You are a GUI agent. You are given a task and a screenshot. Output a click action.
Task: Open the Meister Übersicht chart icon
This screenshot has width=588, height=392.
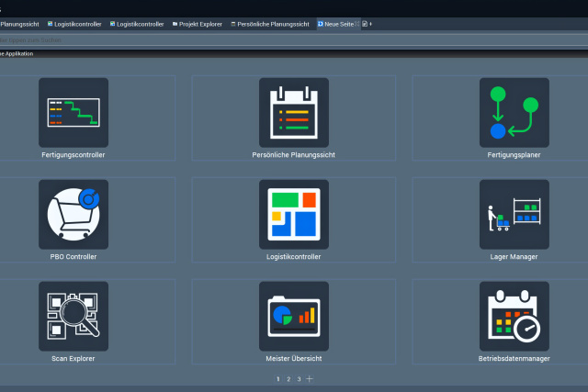(293, 316)
